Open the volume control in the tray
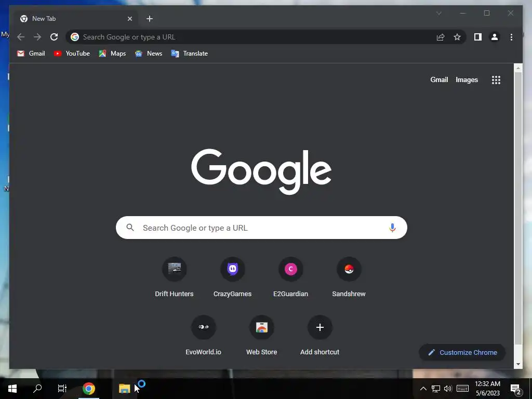532x399 pixels. (x=448, y=389)
